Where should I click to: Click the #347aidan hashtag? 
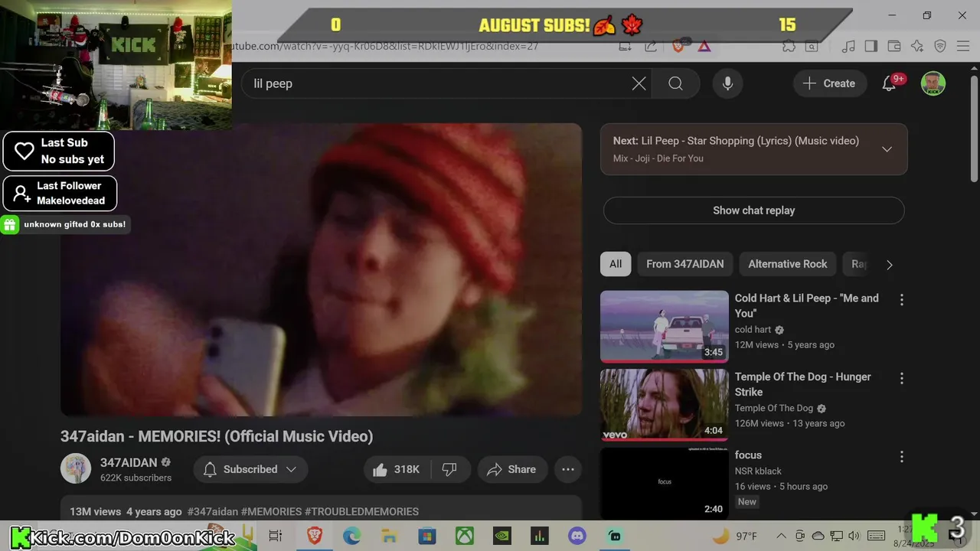click(x=213, y=511)
